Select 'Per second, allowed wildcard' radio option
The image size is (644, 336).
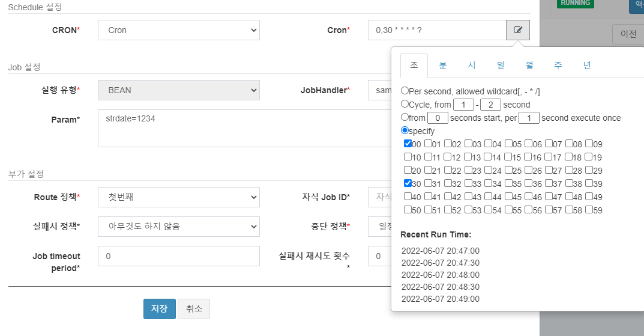(x=405, y=91)
